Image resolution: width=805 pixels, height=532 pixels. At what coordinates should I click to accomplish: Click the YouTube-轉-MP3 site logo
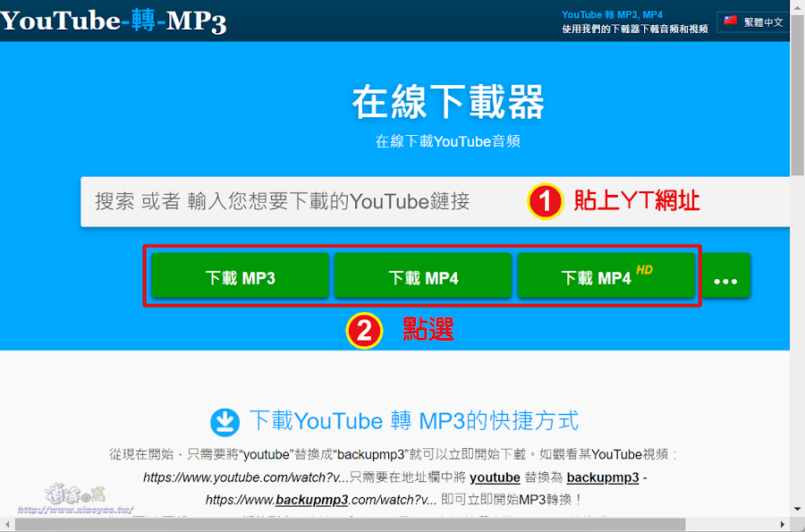[113, 21]
